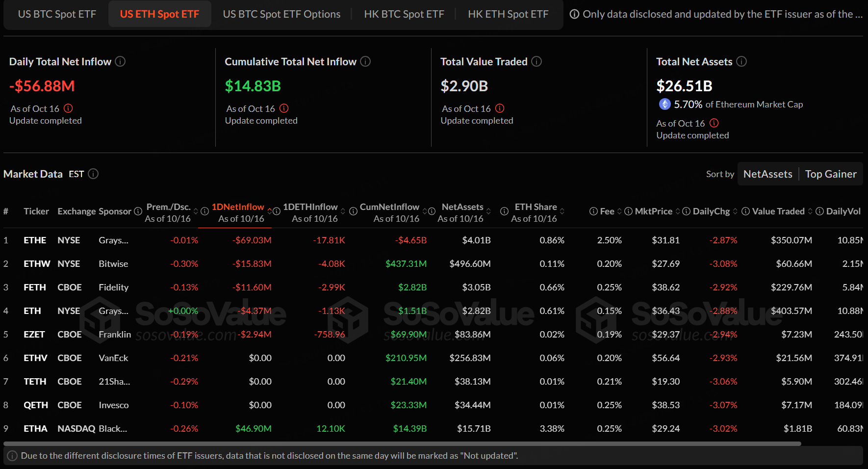Image resolution: width=868 pixels, height=469 pixels.
Task: Click the Franklin sponsor cell
Action: pyautogui.click(x=115, y=335)
